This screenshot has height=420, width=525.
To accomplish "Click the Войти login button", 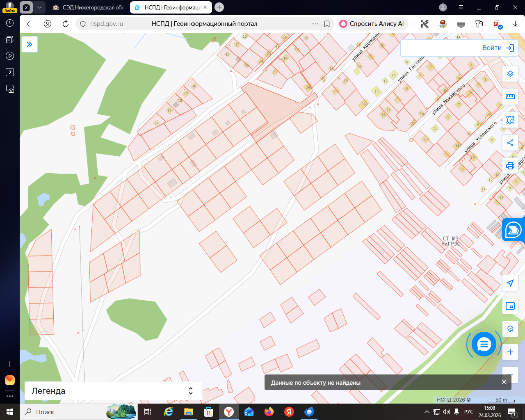I will click(498, 48).
